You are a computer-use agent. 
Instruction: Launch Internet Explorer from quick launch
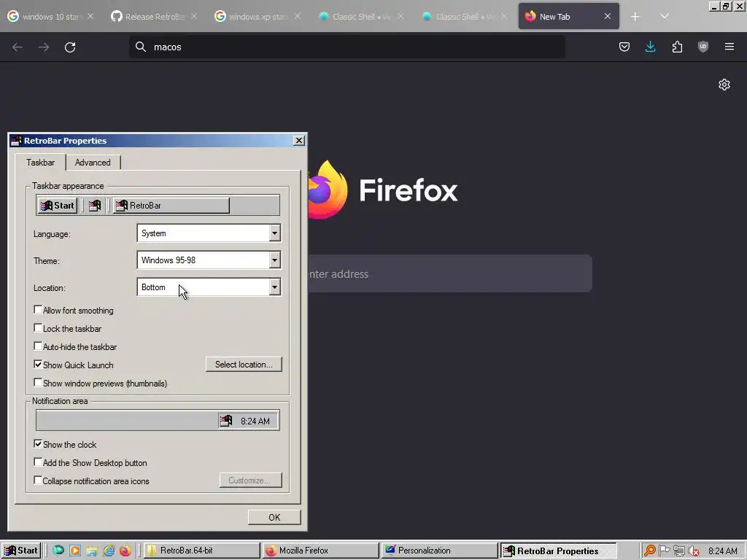[x=109, y=551]
